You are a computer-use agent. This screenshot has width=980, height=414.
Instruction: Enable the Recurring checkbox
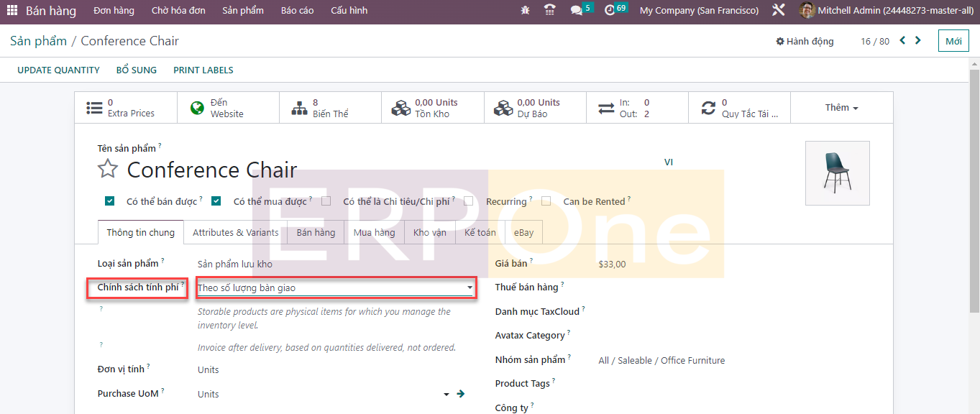(x=468, y=201)
